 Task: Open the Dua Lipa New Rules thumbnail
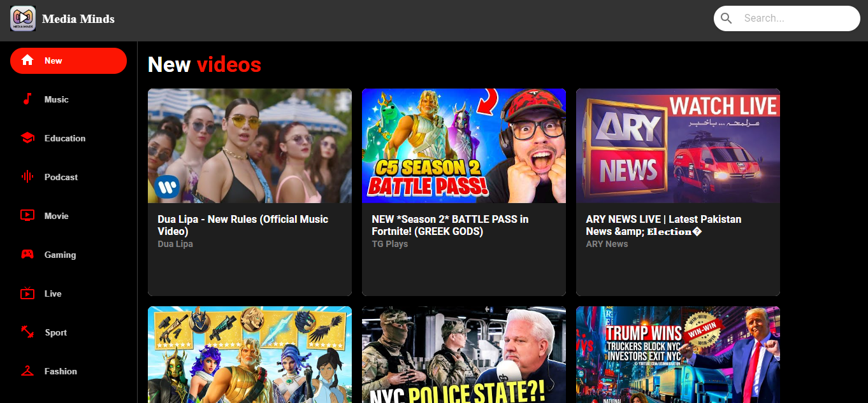tap(250, 146)
